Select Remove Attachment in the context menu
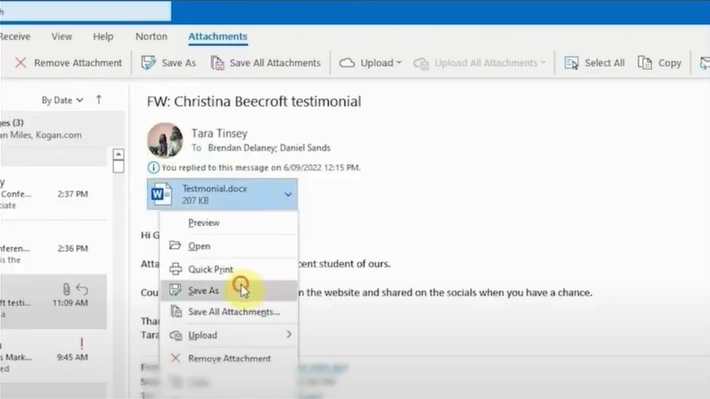Screen dimensions: 710x399 point(229,358)
